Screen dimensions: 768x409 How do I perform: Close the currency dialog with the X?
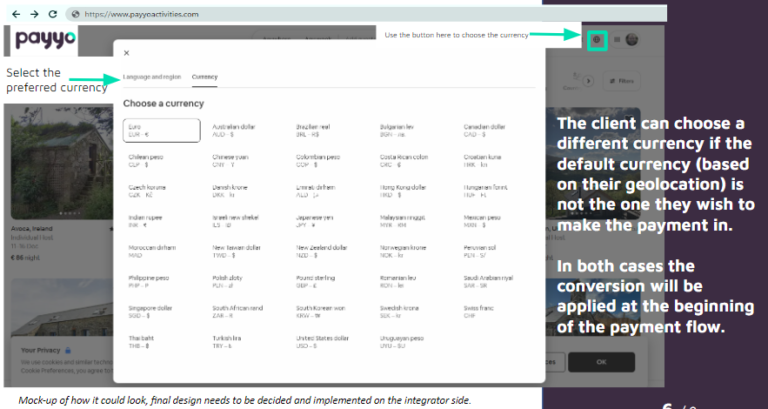point(126,53)
